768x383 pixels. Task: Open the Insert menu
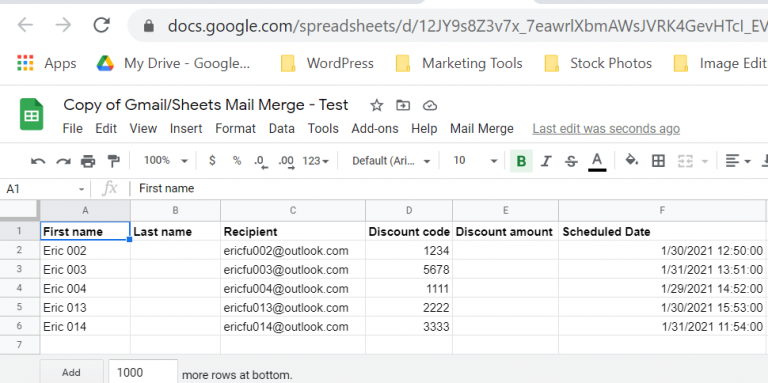tap(186, 129)
